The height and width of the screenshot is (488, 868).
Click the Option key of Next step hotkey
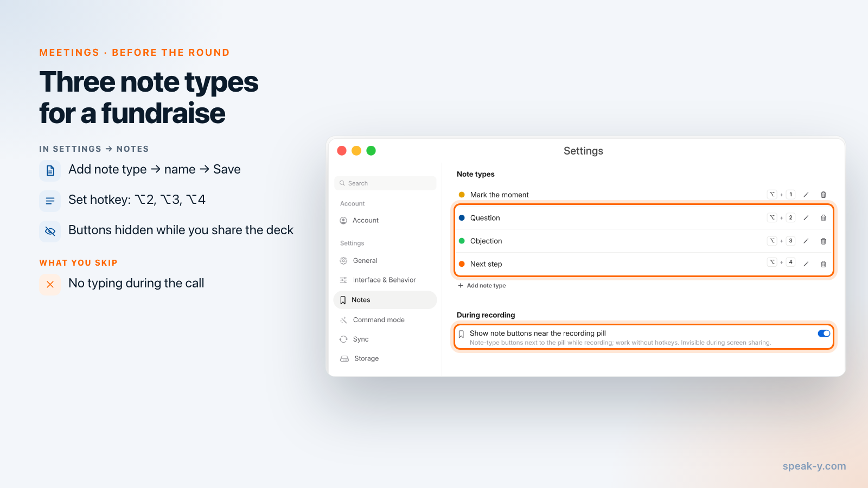click(x=772, y=262)
